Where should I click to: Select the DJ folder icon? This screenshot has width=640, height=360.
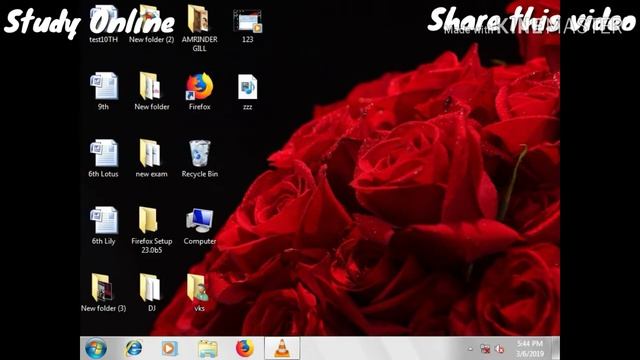(151, 292)
